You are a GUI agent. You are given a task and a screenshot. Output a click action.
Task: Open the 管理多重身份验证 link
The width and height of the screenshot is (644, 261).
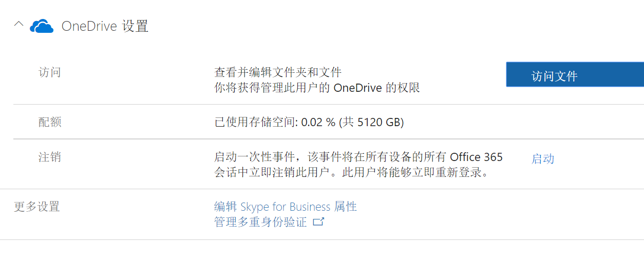tap(260, 222)
